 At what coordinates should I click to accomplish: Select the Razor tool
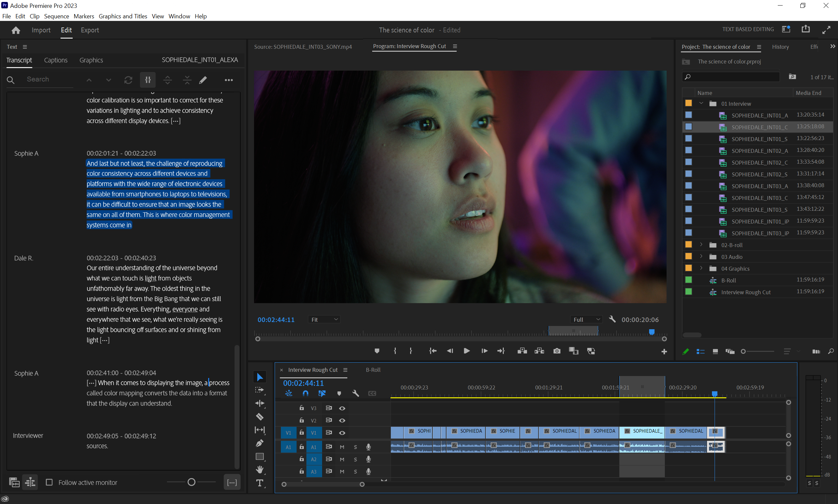point(260,417)
